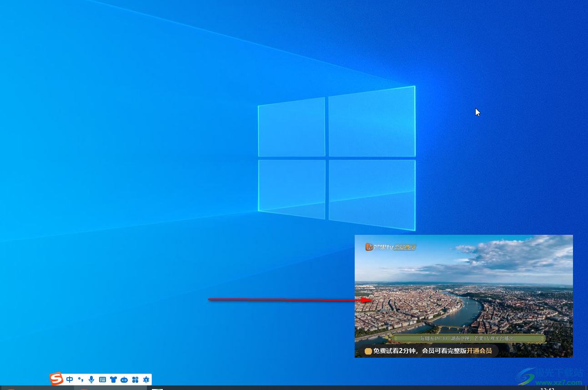Open the taskbar clock
Screen dimensions: 588x390
click(x=547, y=389)
